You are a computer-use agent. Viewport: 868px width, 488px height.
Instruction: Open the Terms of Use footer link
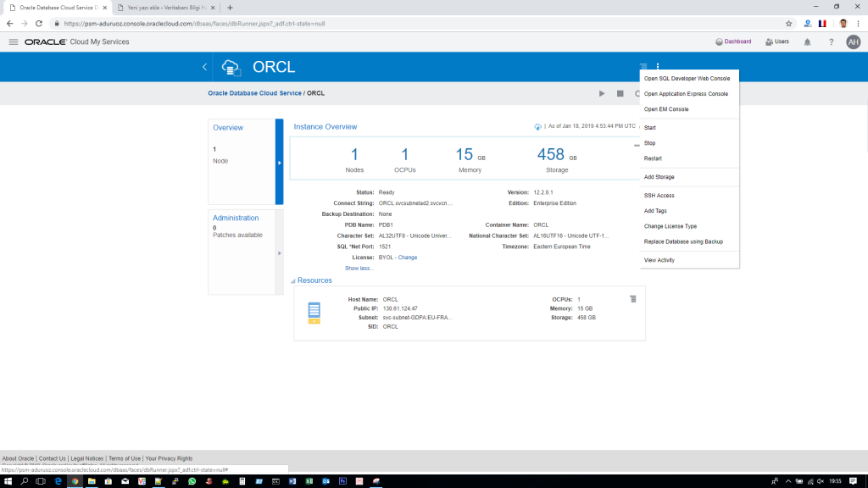[x=125, y=458]
